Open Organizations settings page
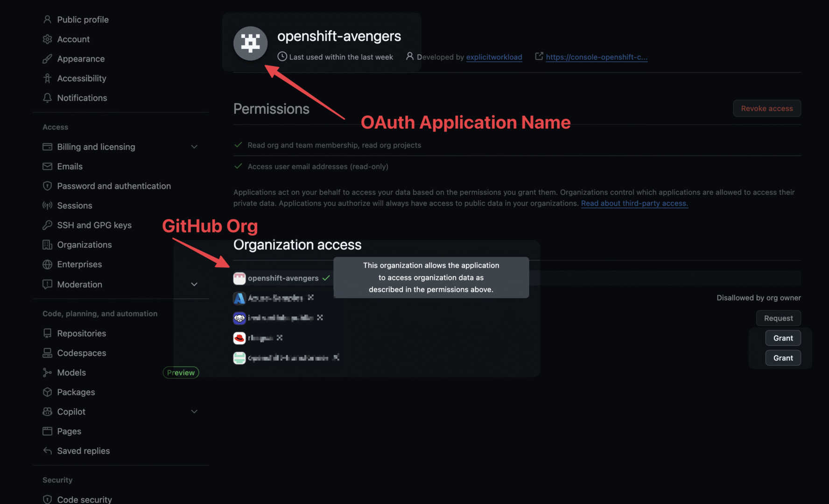 [x=84, y=245]
